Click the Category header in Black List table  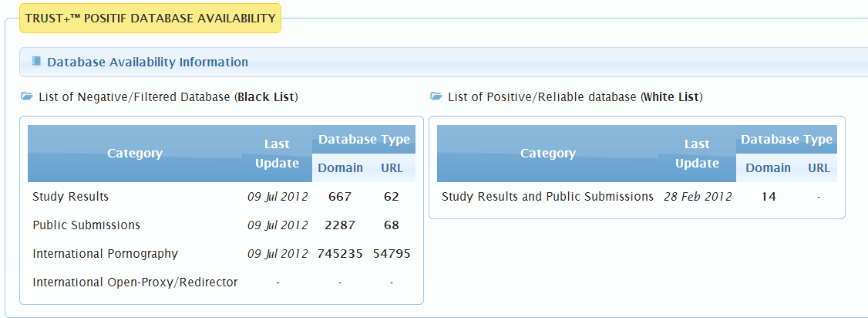click(135, 154)
